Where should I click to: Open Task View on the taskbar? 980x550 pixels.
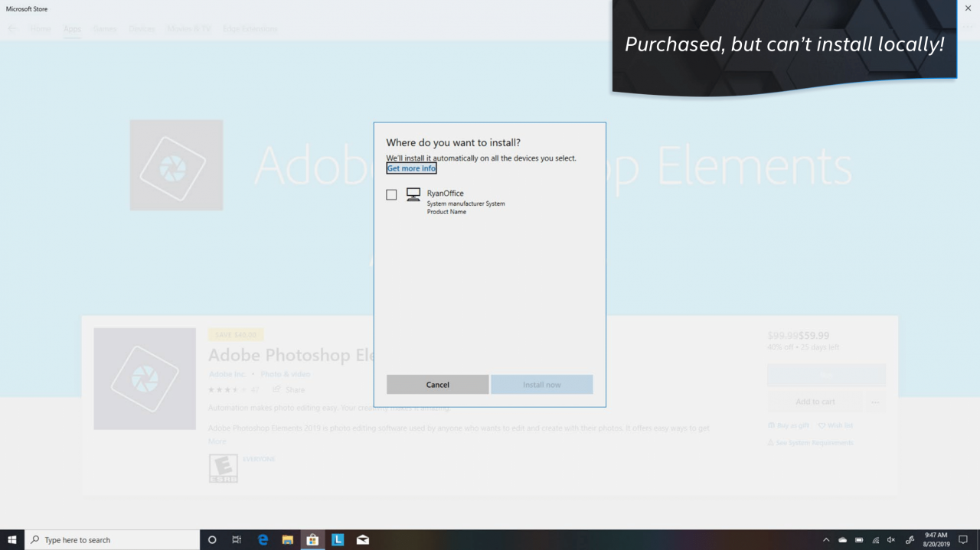tap(237, 539)
